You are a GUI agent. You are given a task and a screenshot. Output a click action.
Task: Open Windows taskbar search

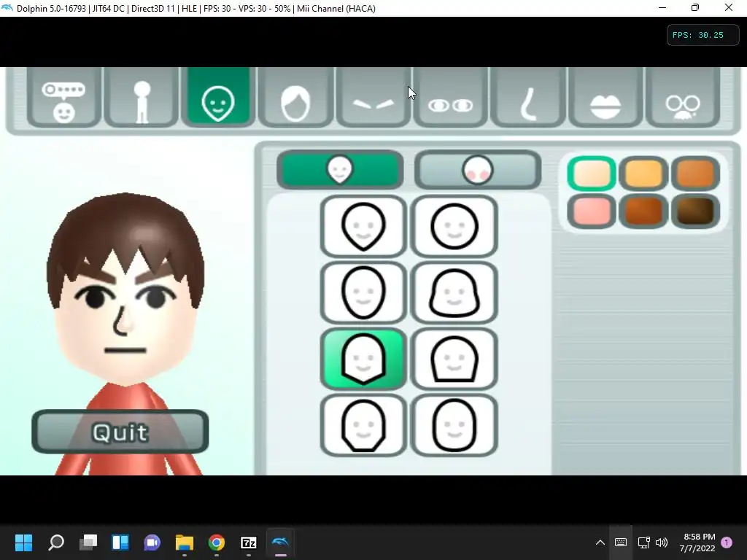56,542
